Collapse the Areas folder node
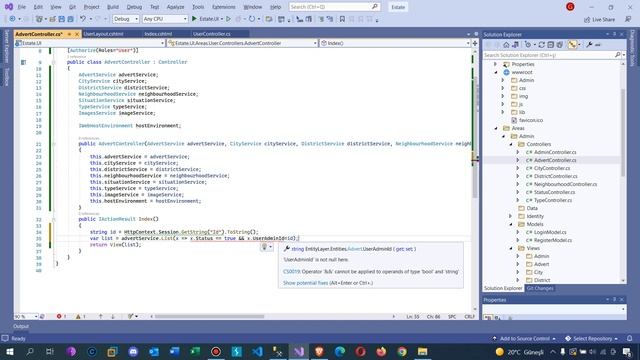Screen dimensions: 640x360 [496, 128]
